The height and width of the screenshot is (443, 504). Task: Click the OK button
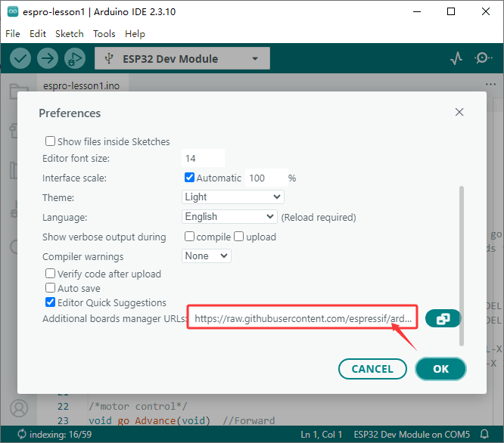[440, 369]
